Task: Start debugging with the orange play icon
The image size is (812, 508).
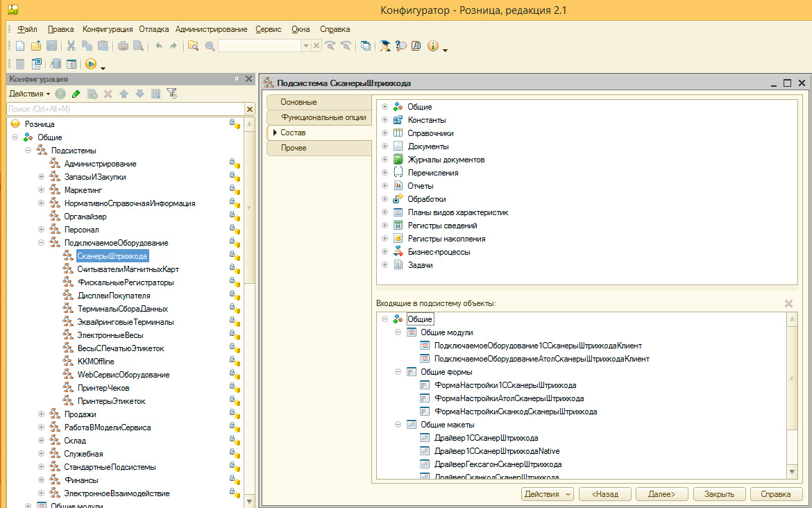Action: point(90,64)
